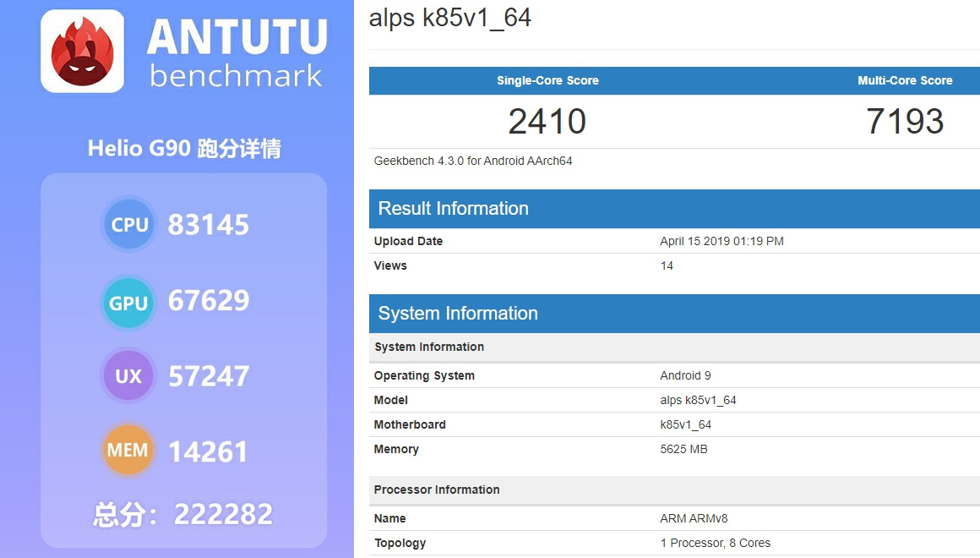Image resolution: width=980 pixels, height=558 pixels.
Task: Click the System Information blue header
Action: [x=674, y=314]
